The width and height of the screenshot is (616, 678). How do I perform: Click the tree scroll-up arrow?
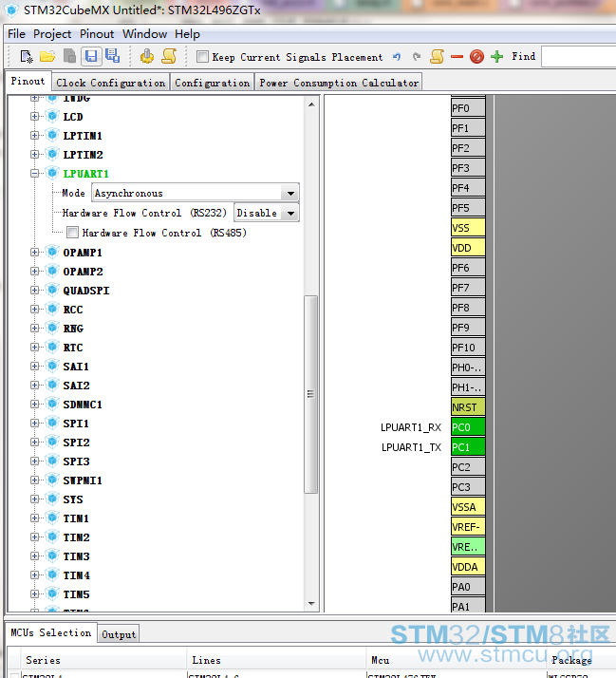(x=311, y=104)
